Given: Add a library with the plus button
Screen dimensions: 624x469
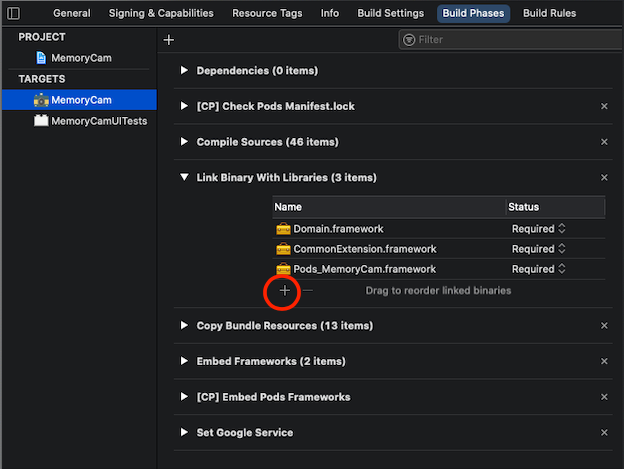Looking at the screenshot, I should (285, 291).
